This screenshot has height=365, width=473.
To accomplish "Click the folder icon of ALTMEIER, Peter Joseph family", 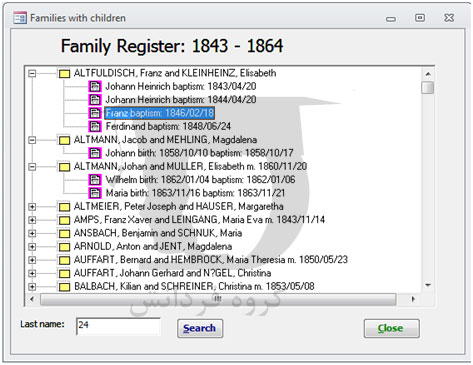I will tap(64, 207).
